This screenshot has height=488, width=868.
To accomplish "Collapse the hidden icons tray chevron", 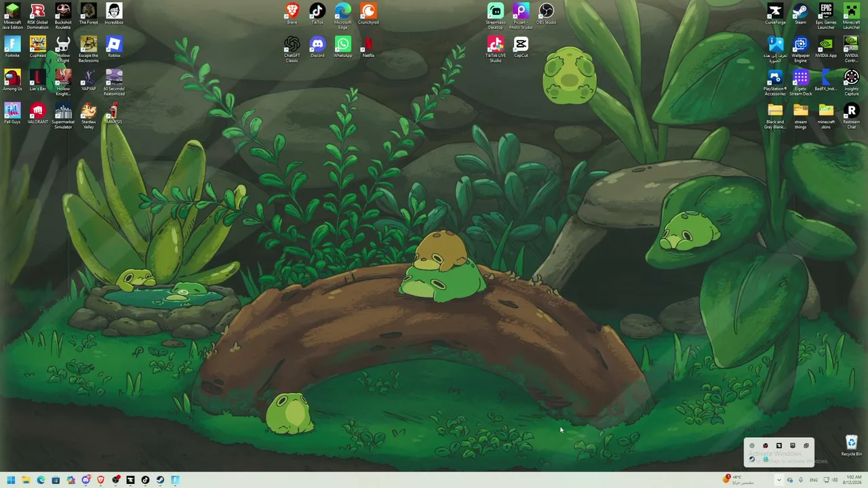I will [x=778, y=480].
